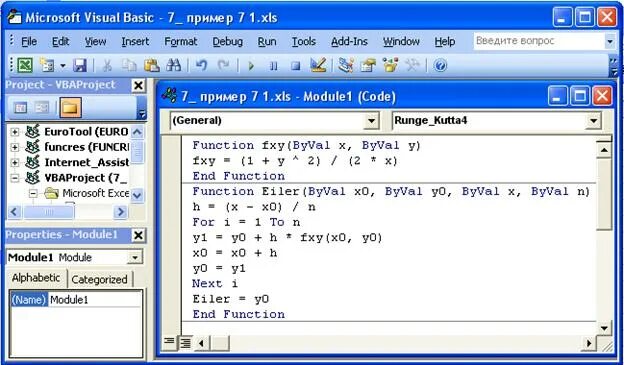Viewport: 624px width, 365px height.
Task: Toggle Design Mode icon
Action: pyautogui.click(x=318, y=65)
